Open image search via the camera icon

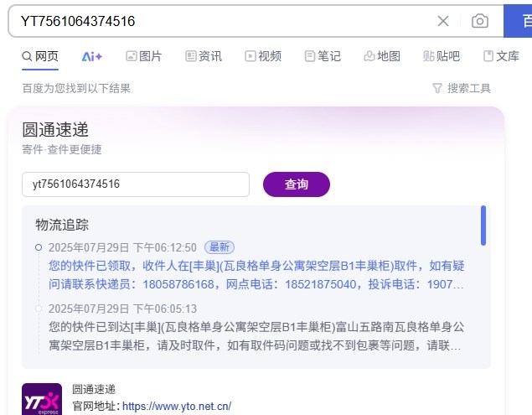480,21
